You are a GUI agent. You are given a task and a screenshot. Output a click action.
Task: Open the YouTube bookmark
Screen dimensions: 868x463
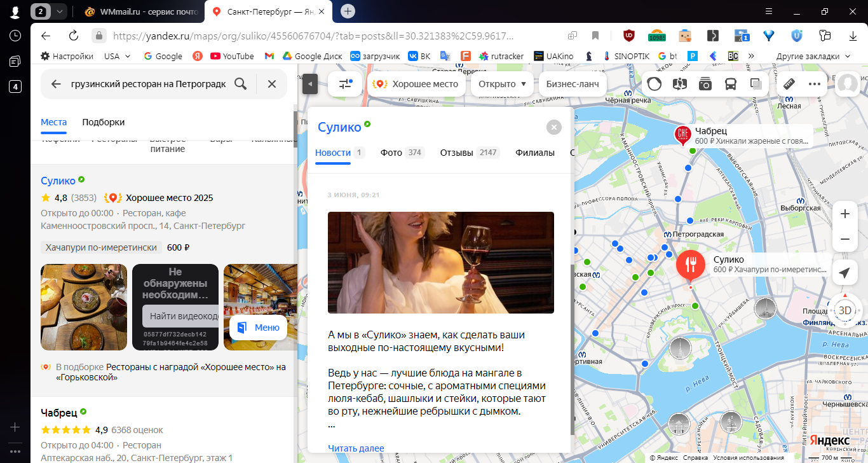point(232,56)
